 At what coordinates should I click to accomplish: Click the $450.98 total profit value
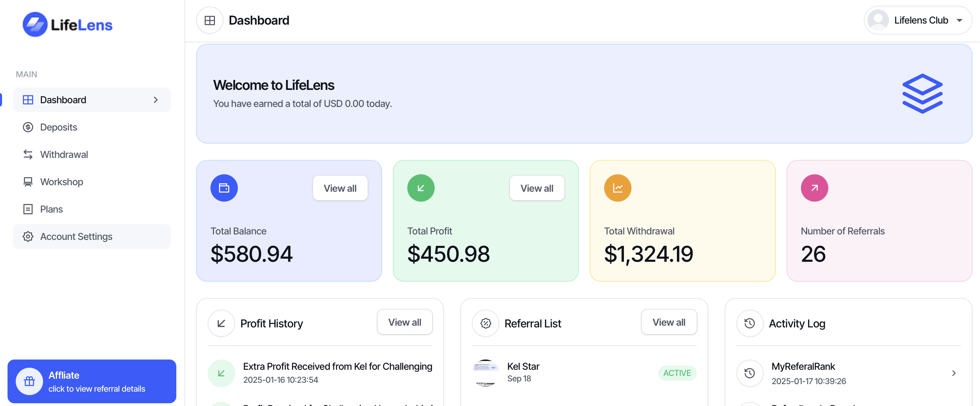tap(449, 254)
